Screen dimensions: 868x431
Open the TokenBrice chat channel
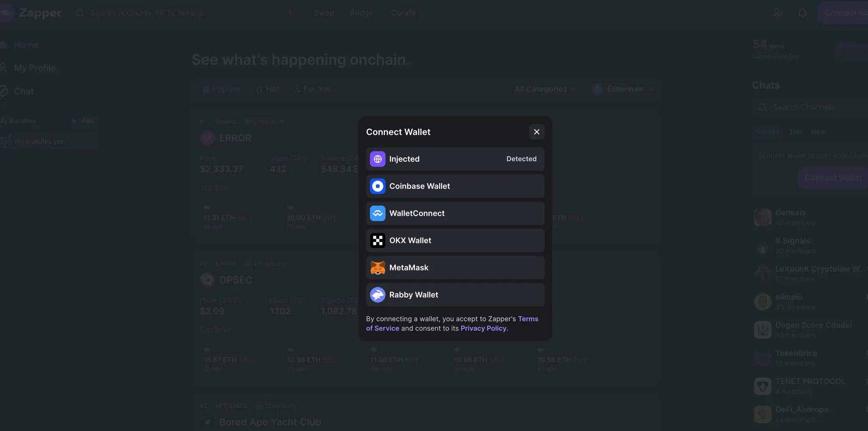pyautogui.click(x=810, y=358)
